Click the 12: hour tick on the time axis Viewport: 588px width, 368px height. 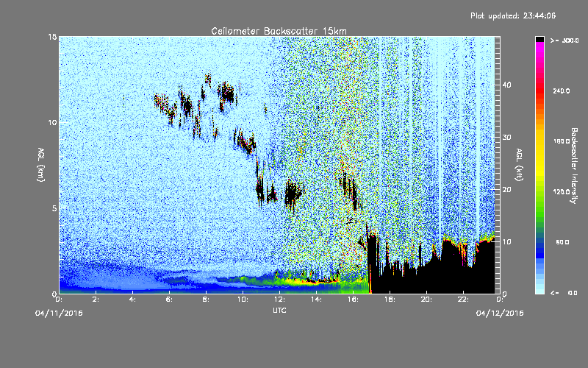(279, 300)
